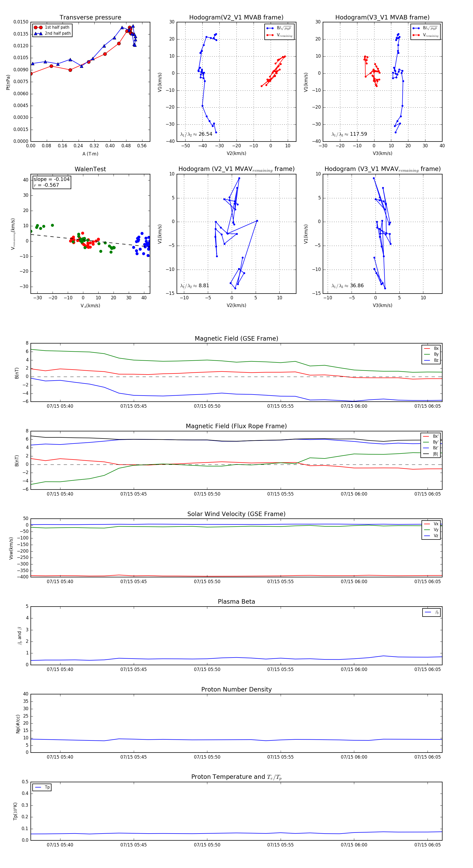Click the '-400' y-tick on Solar Wind Velocity panel
This screenshot has width=473, height=868.
tap(23, 577)
